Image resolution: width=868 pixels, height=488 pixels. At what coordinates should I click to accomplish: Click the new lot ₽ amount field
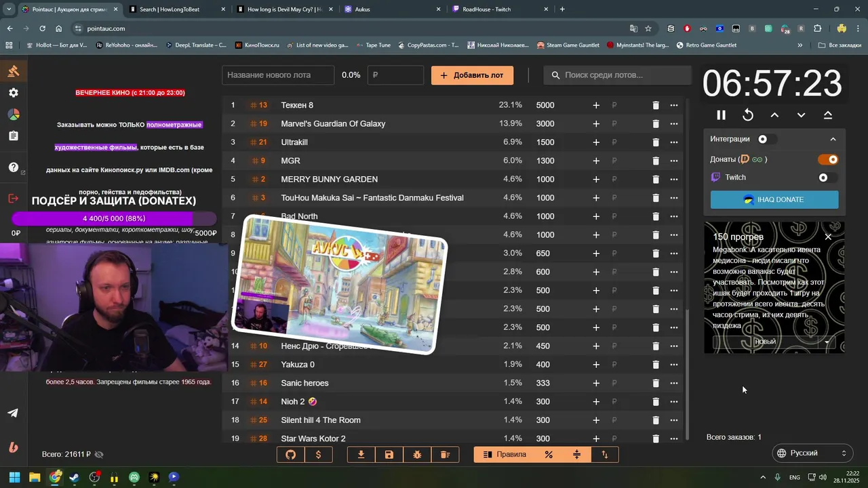point(395,75)
